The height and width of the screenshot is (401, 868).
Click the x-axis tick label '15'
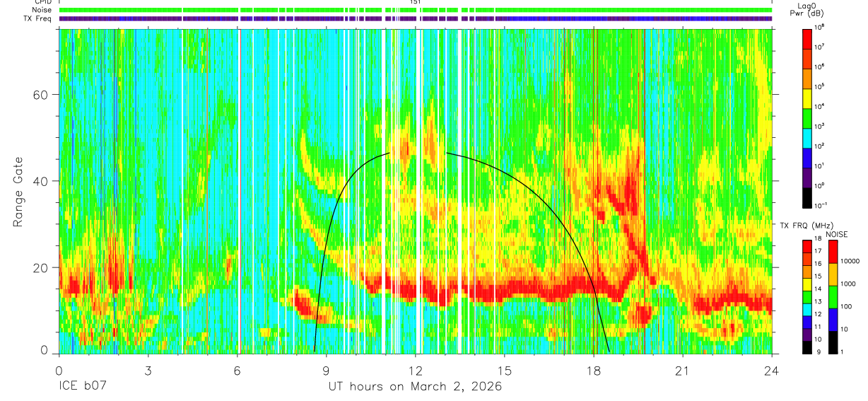(505, 371)
